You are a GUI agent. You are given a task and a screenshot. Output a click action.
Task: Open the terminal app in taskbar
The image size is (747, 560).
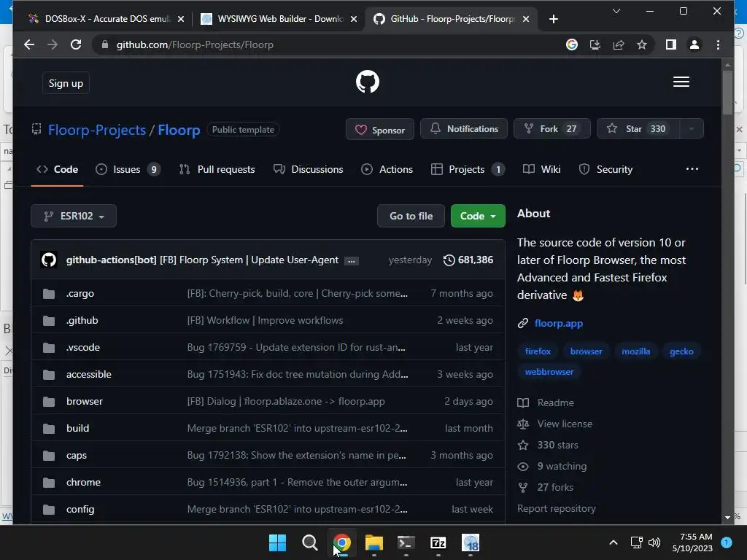click(x=406, y=542)
